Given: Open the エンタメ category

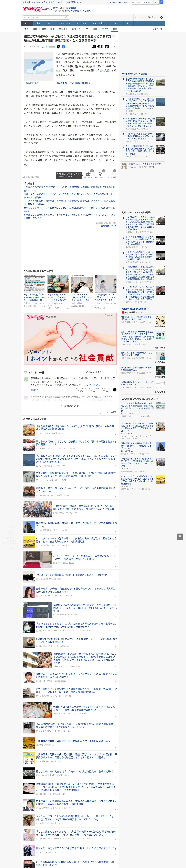Looking at the screenshot, I should click(x=63, y=29).
